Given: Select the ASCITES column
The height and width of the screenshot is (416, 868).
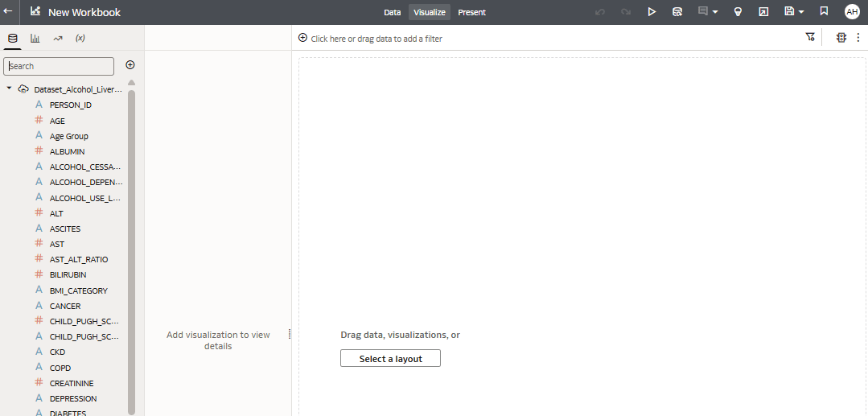Looking at the screenshot, I should [x=65, y=229].
